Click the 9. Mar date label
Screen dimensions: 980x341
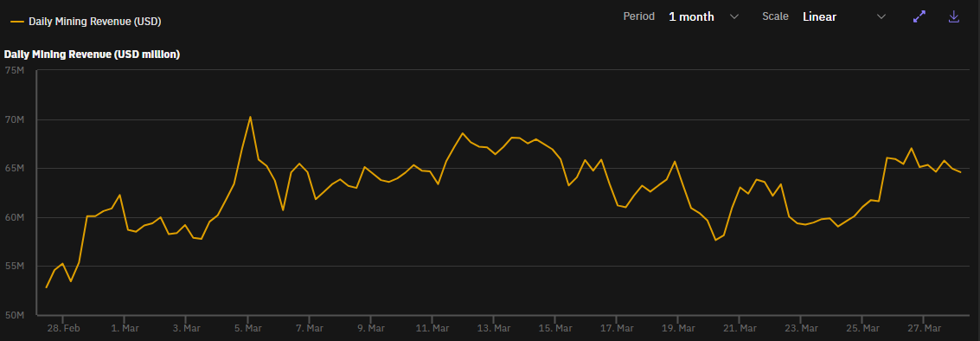pyautogui.click(x=370, y=329)
